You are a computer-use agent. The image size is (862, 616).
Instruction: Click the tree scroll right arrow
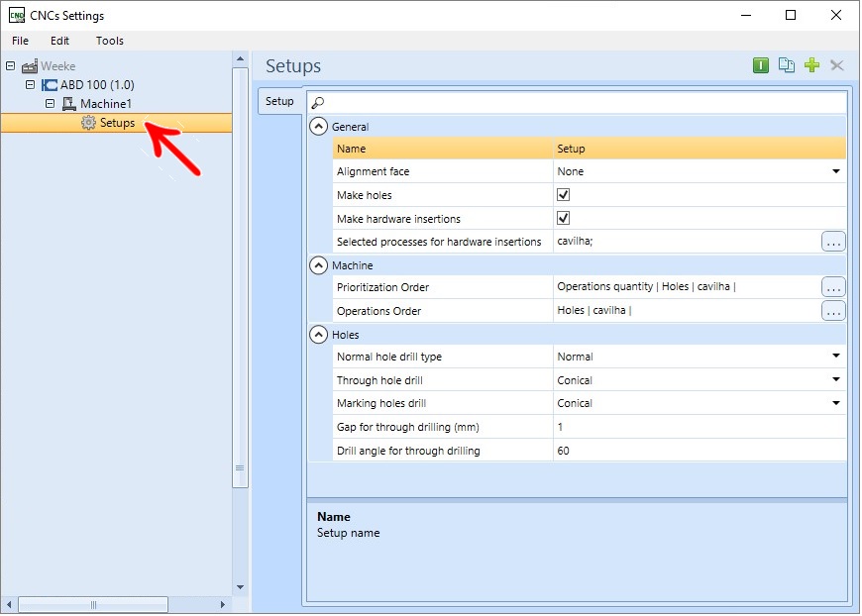(x=223, y=604)
